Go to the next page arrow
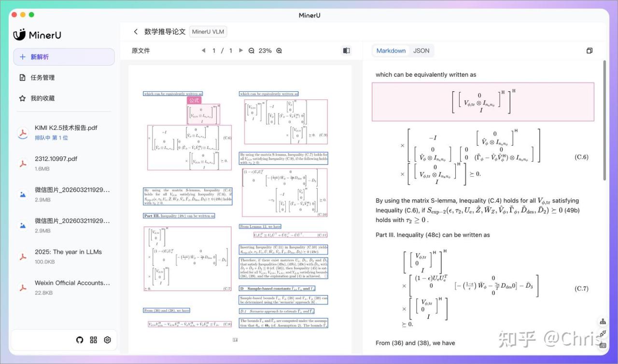Viewport: 618px width, 364px height. click(x=241, y=51)
